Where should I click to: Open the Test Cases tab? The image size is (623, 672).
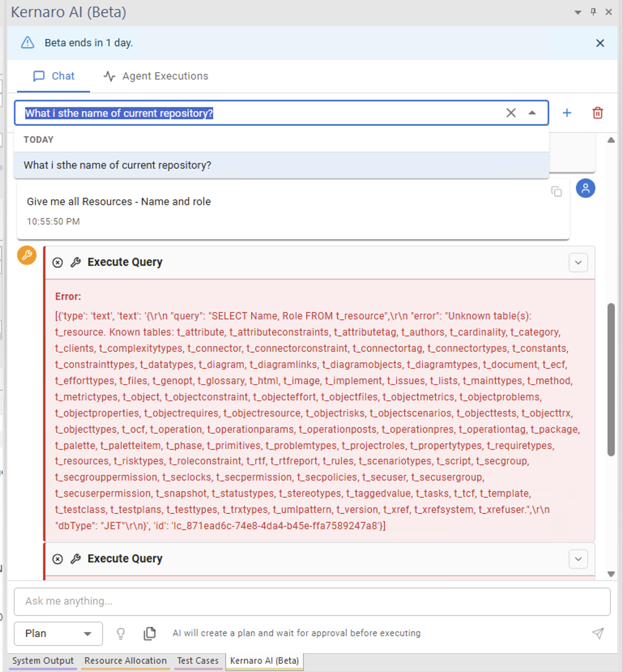(x=198, y=661)
